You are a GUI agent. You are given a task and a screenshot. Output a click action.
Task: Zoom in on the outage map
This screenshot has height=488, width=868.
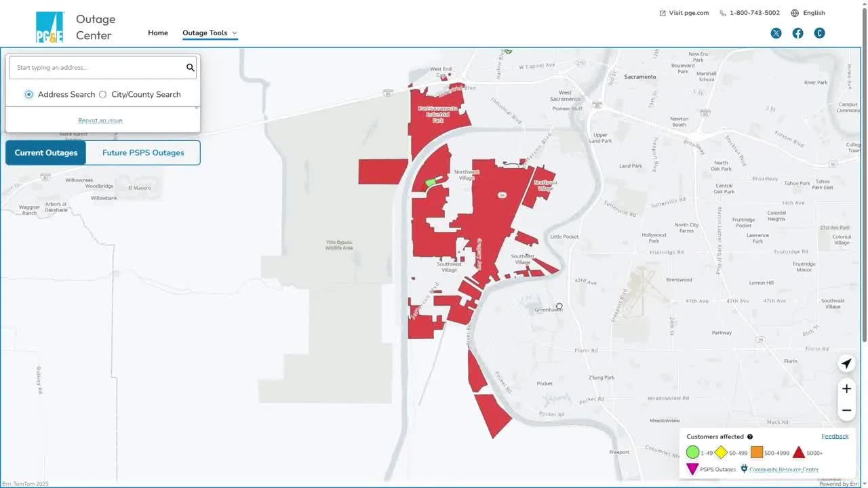846,389
